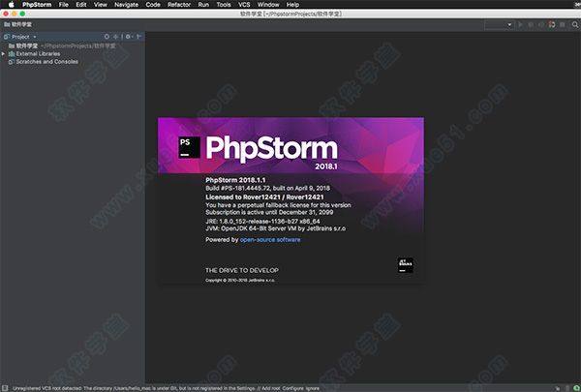
Task: Click the Stop square icon in toolbar
Action: tap(563, 24)
